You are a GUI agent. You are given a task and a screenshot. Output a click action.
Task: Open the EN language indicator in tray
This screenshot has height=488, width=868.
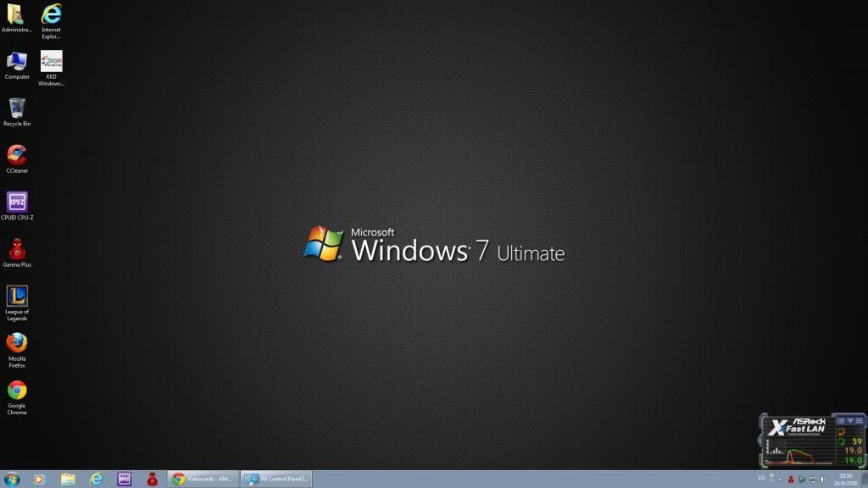coord(761,479)
